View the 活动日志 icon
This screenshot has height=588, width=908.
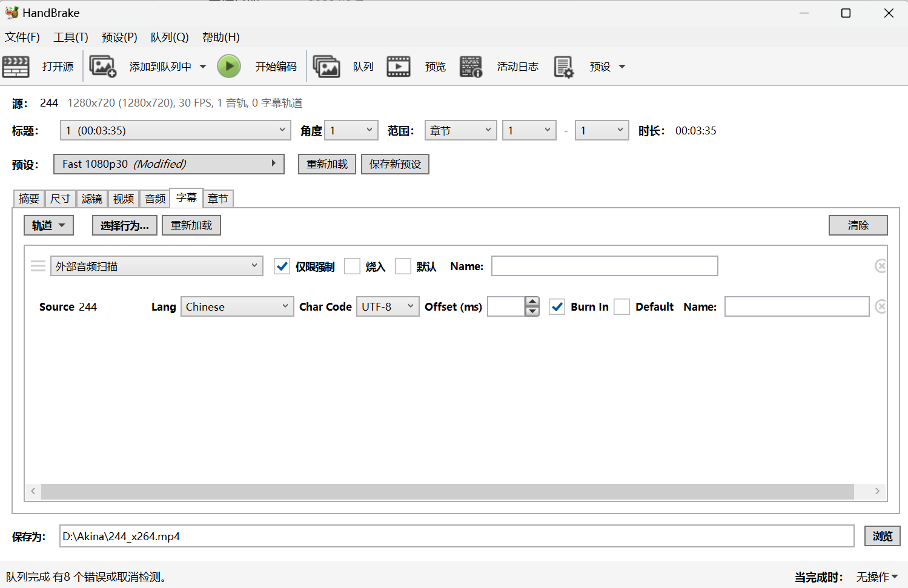[471, 66]
